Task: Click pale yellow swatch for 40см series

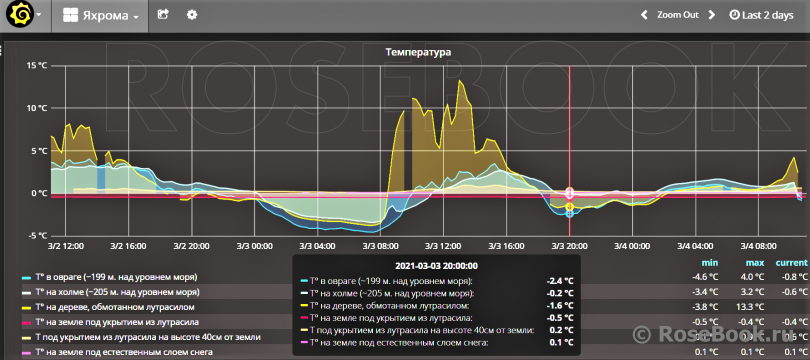Action: pyautogui.click(x=26, y=338)
